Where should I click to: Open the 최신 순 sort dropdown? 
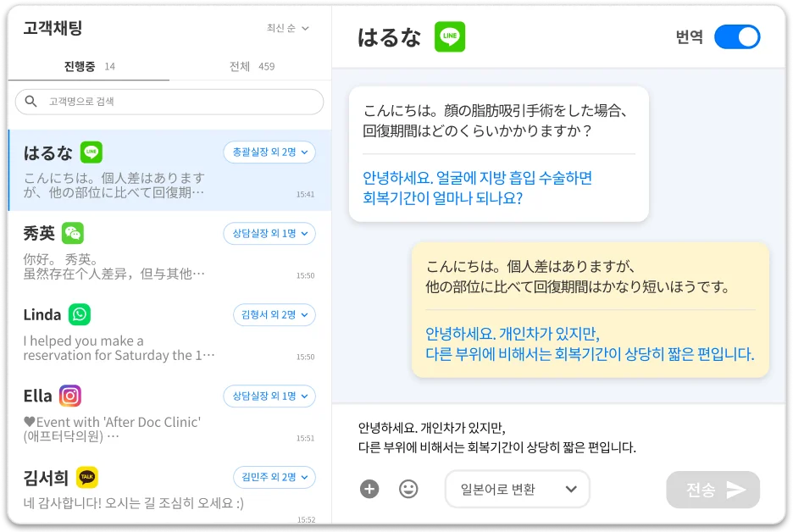point(288,28)
